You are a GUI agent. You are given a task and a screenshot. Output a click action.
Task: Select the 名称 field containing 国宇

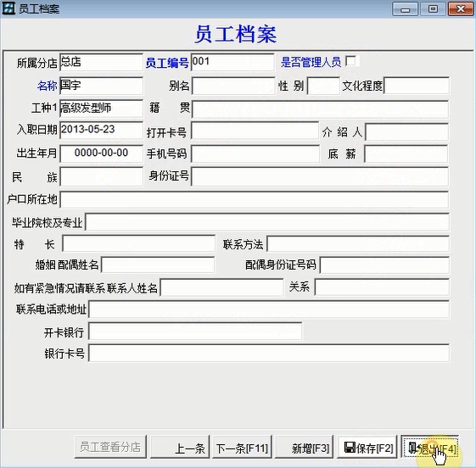tap(101, 86)
